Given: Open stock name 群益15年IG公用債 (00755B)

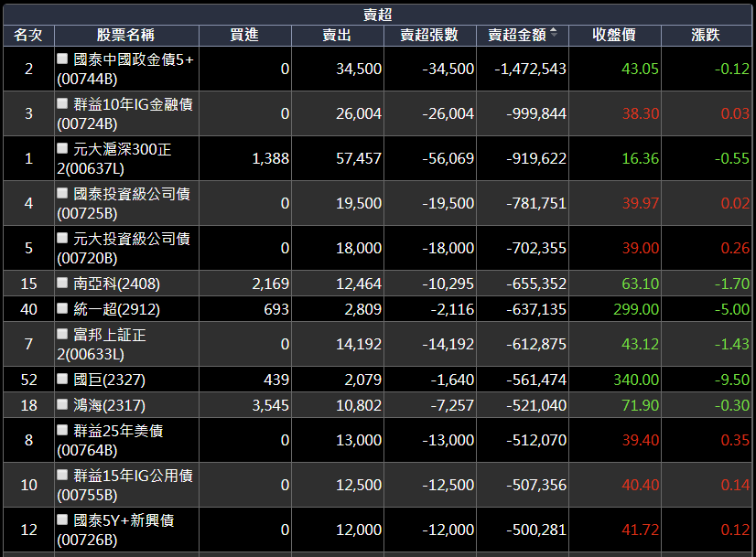Looking at the screenshot, I should coord(124,485).
